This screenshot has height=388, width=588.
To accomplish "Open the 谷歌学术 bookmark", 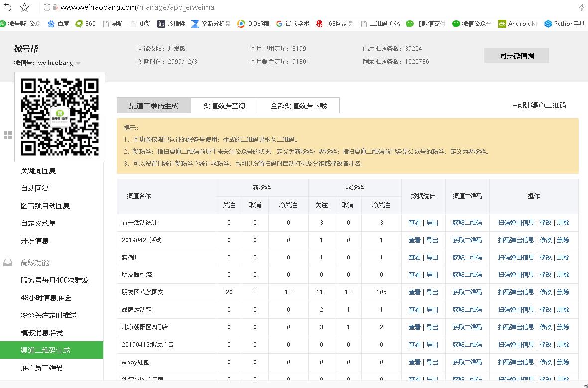I will point(292,23).
